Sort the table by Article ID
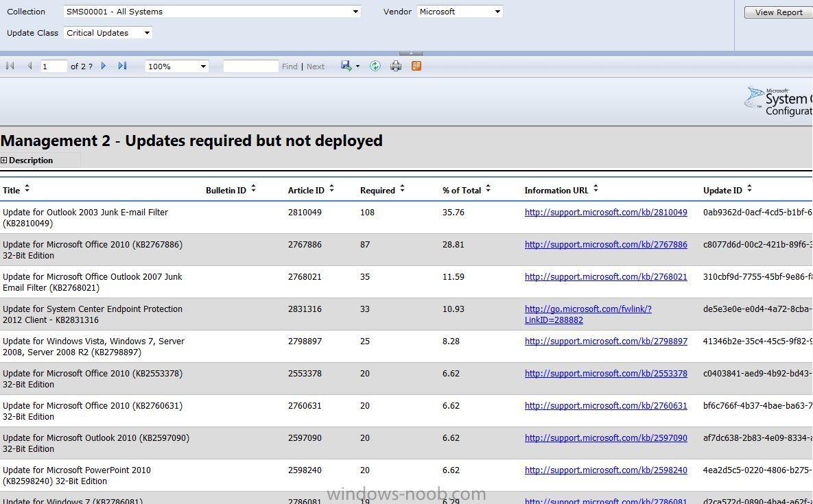 pyautogui.click(x=332, y=189)
